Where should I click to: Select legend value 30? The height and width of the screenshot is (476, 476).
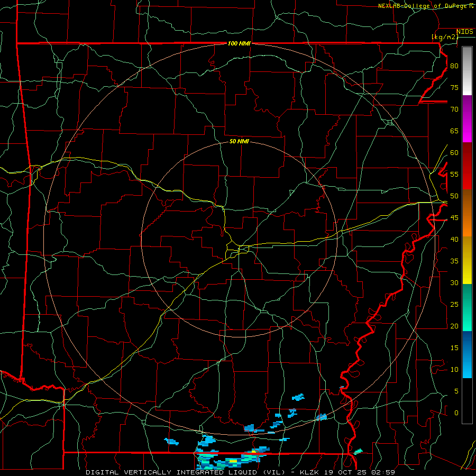click(x=454, y=282)
